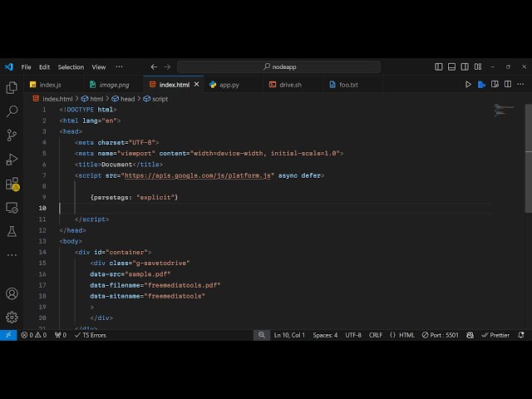The width and height of the screenshot is (532, 399).
Task: Open the Explorer view in the activity bar
Action: (12, 87)
